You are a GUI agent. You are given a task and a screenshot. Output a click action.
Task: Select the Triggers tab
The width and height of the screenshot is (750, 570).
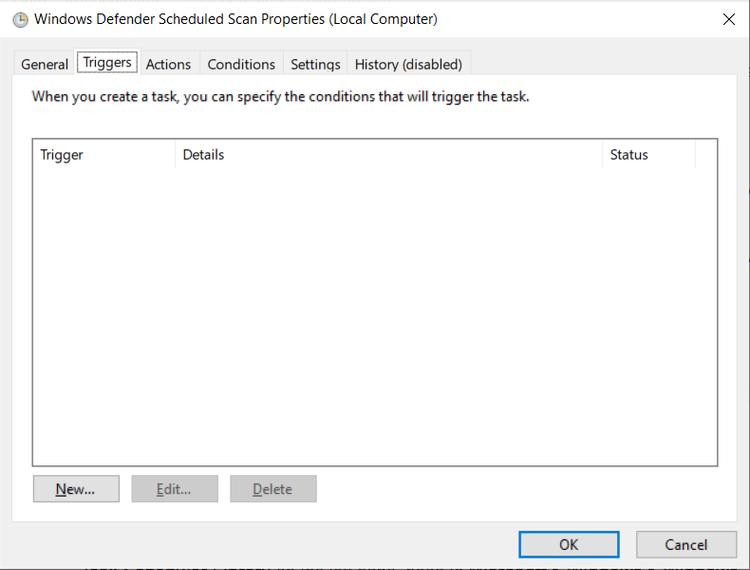point(107,63)
